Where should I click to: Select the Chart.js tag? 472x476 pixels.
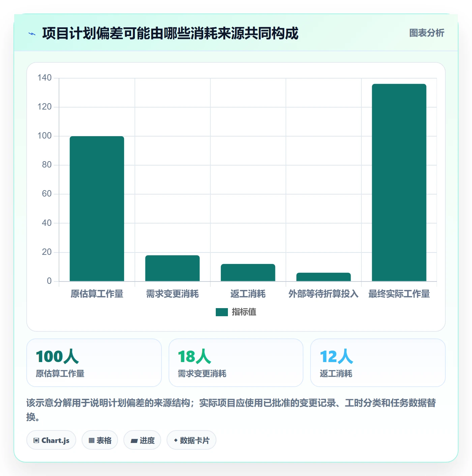(x=51, y=440)
